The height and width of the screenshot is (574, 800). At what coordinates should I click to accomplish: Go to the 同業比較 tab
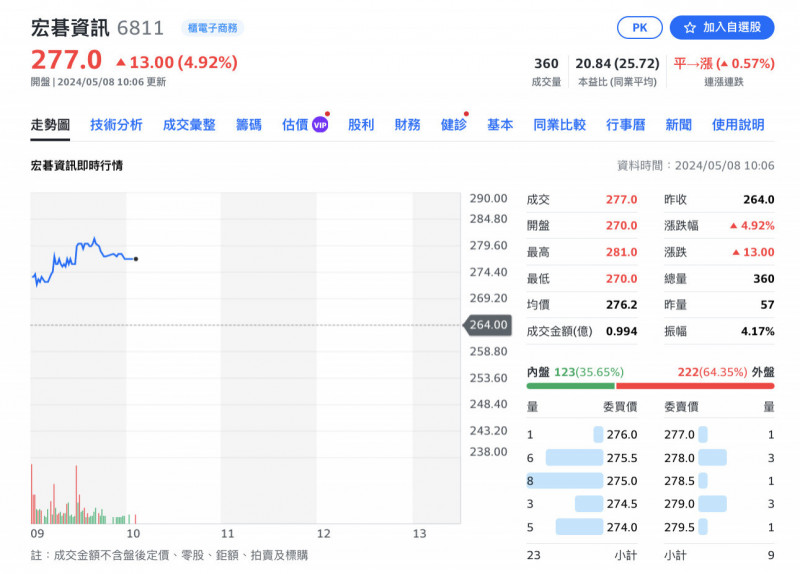[560, 124]
